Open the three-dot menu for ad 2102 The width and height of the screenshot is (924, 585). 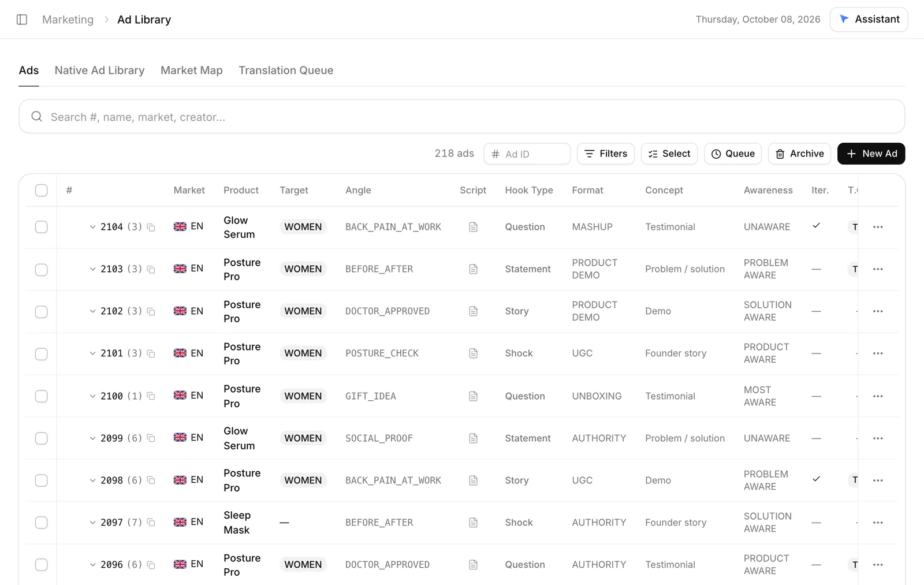coord(878,311)
